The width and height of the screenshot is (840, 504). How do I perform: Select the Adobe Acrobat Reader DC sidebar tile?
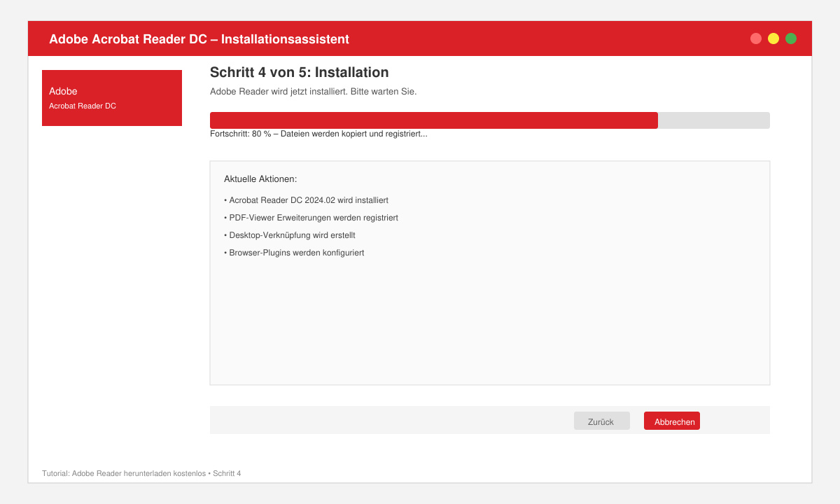coord(112,98)
